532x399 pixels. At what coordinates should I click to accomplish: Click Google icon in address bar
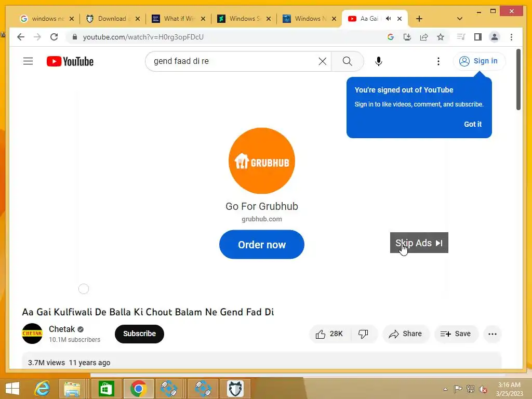tap(391, 37)
